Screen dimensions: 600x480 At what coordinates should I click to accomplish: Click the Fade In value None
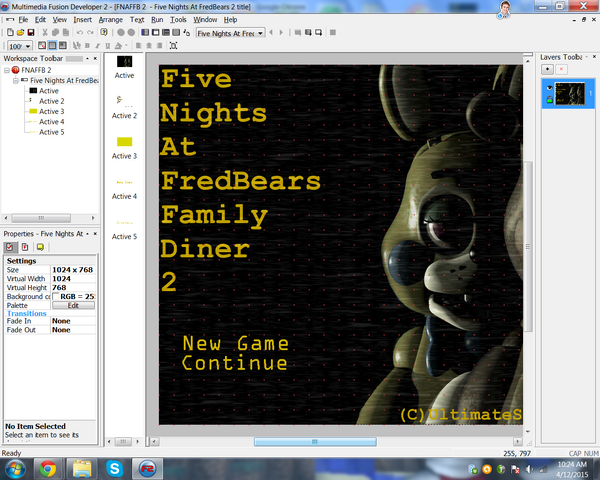[x=61, y=321]
